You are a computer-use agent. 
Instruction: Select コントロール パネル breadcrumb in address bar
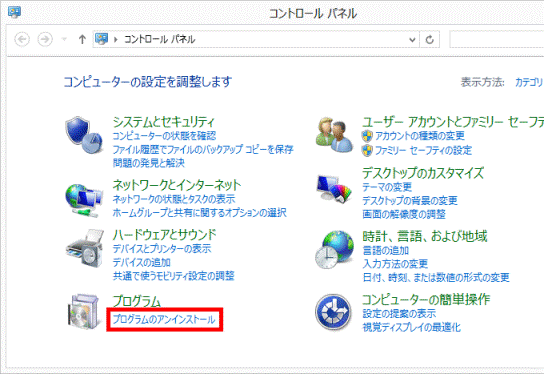[159, 39]
